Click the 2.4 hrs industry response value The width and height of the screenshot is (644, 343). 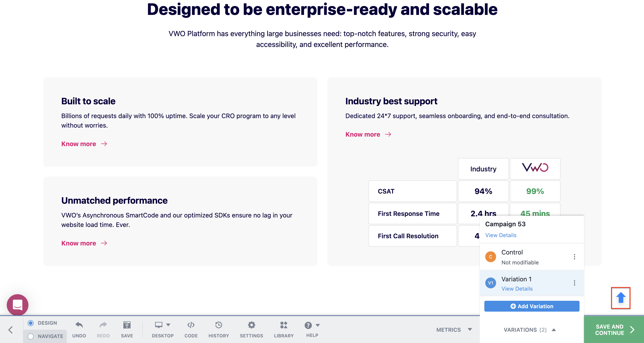click(483, 213)
